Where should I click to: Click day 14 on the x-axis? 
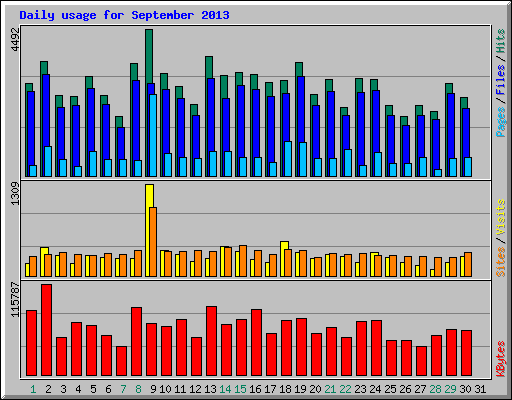coord(225,389)
